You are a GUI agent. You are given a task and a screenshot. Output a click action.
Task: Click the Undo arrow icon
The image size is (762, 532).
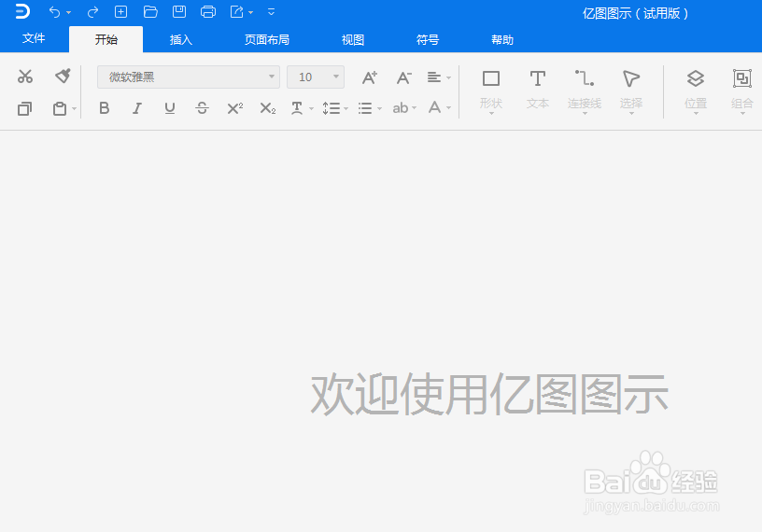tap(55, 12)
